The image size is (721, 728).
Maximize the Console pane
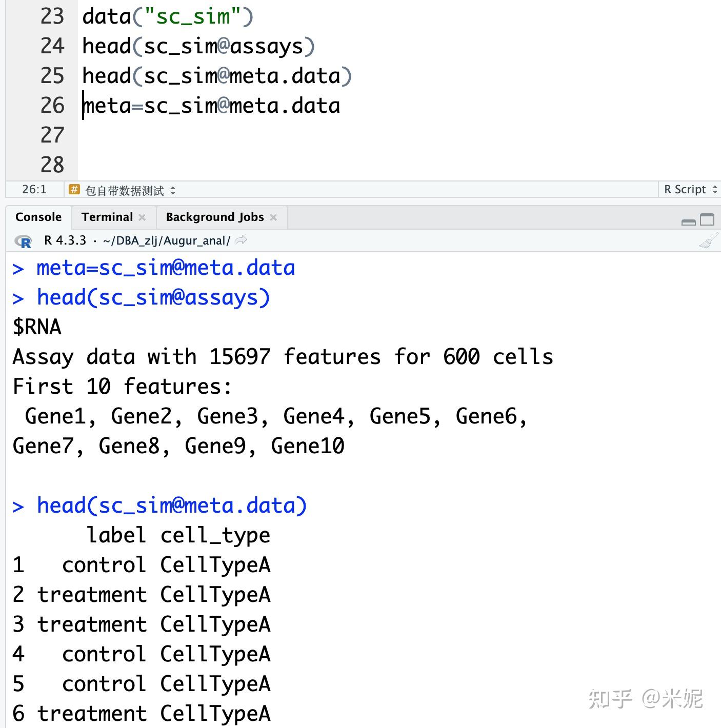pyautogui.click(x=707, y=219)
